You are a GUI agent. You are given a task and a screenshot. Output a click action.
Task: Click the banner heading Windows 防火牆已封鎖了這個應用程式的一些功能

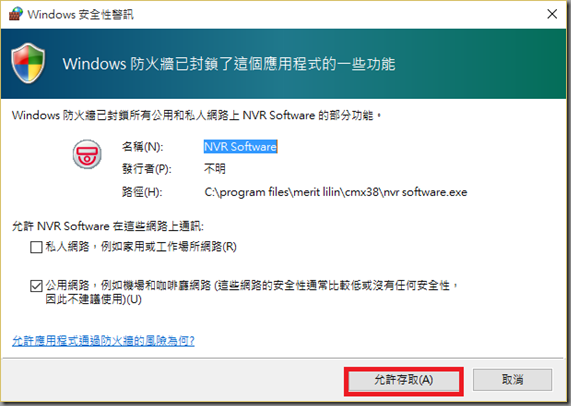pos(229,64)
